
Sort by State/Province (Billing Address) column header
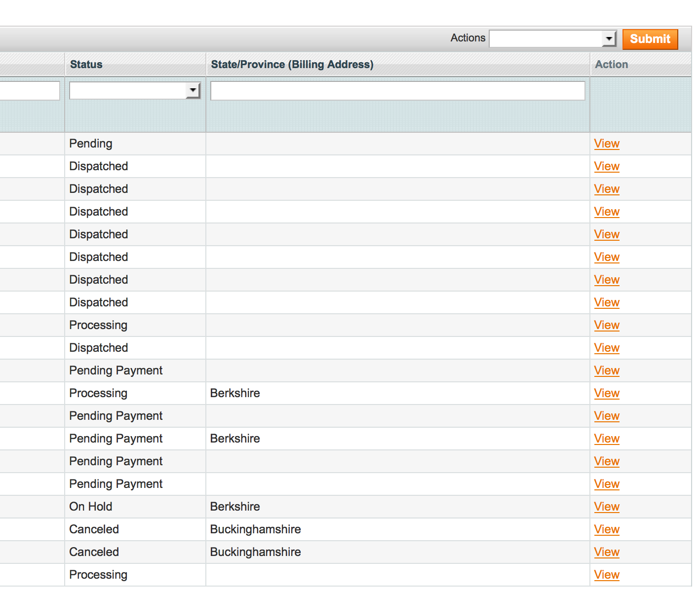click(x=292, y=64)
